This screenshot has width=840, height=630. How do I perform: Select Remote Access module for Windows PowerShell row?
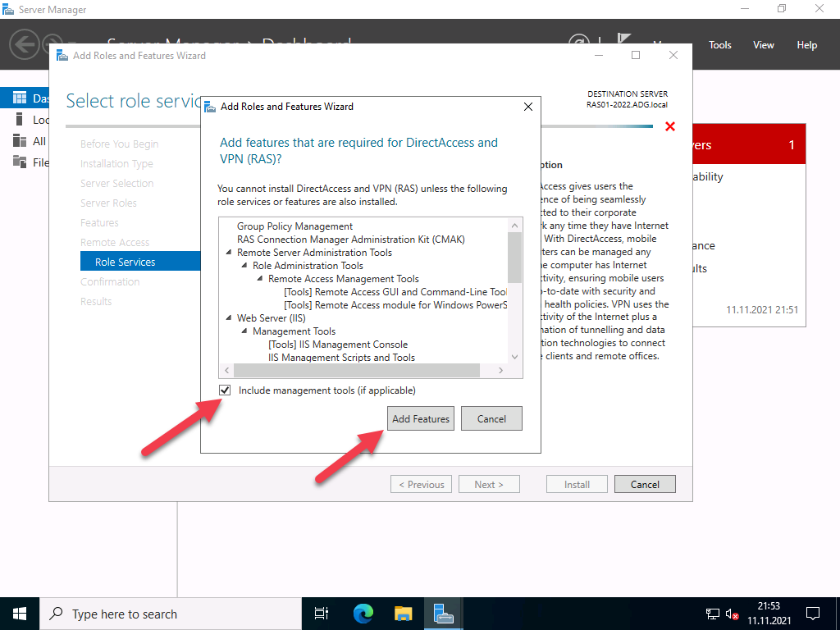pos(395,305)
